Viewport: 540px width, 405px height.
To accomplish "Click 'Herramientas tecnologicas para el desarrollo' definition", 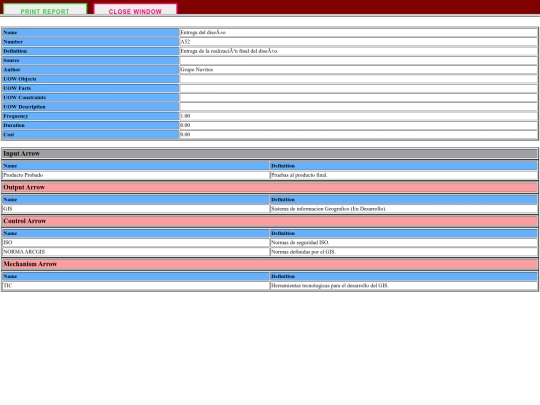I will click(330, 285).
